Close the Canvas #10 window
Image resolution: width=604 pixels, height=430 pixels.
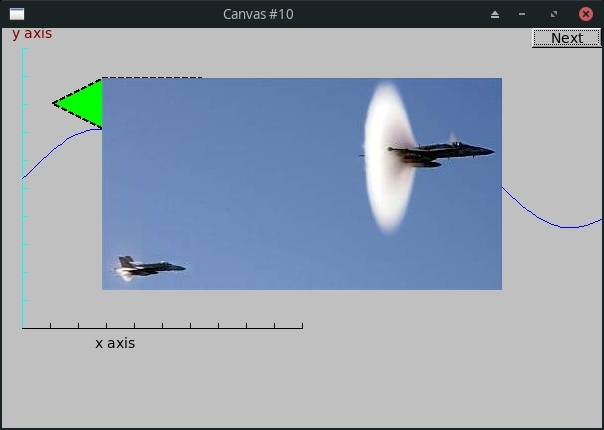click(x=586, y=14)
